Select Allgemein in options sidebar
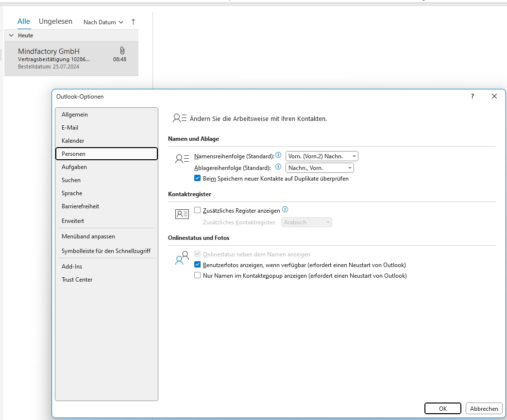507x420 pixels. pos(106,115)
